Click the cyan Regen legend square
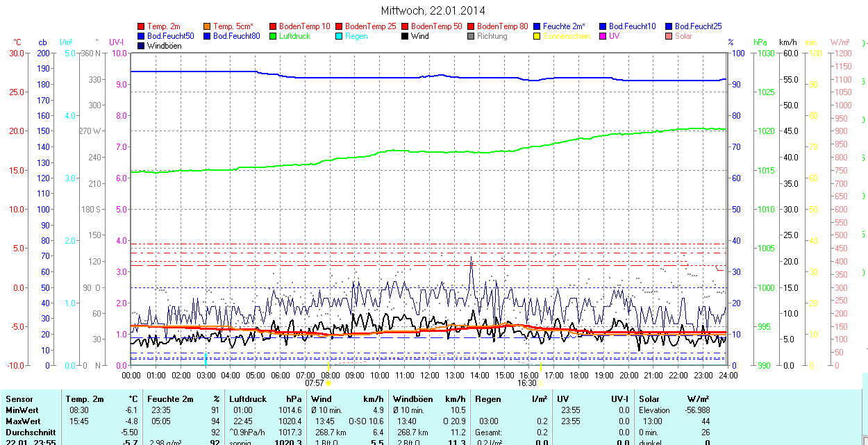Screen dimensions: 868x445 pyautogui.click(x=340, y=36)
